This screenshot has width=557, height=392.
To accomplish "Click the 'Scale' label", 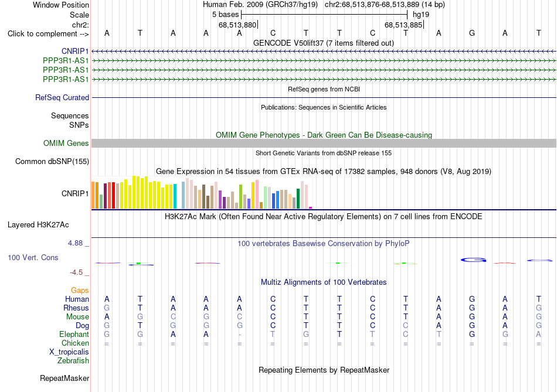I will click(79, 15).
